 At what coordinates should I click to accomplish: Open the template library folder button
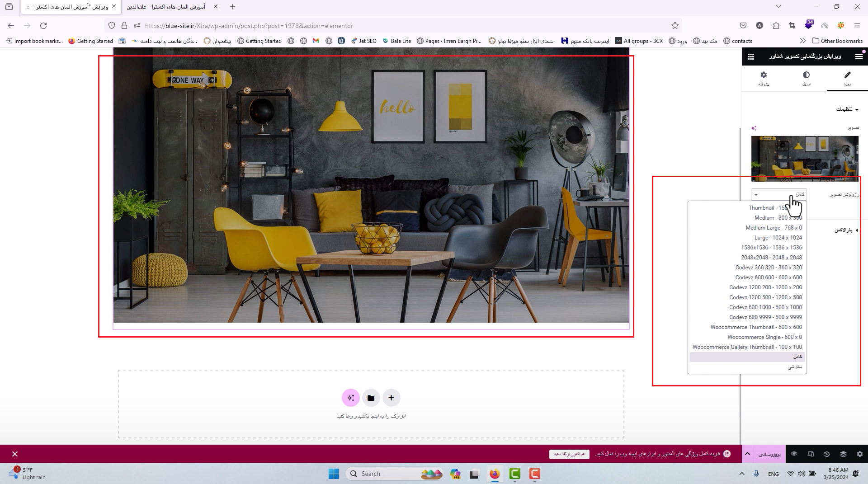(x=371, y=398)
